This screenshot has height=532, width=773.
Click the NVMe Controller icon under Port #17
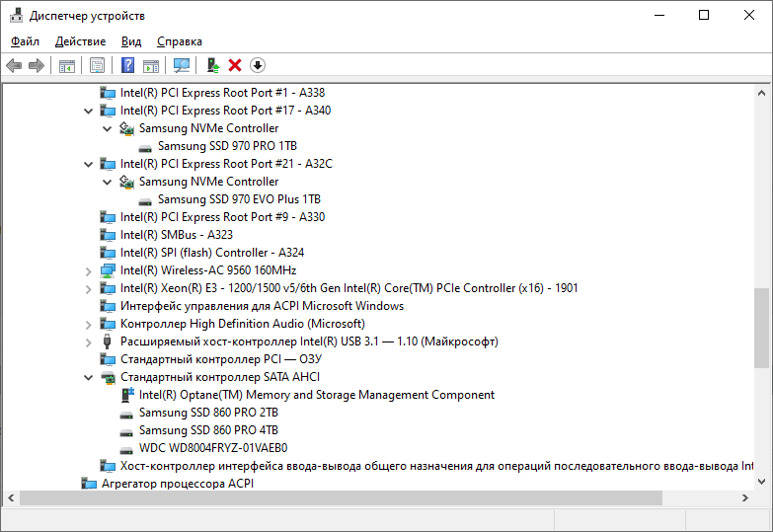126,128
